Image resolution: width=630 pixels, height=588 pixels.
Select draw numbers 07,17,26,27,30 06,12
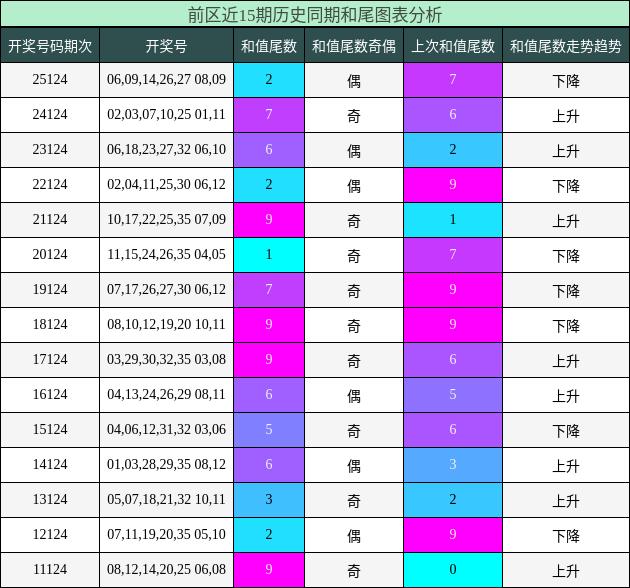[166, 289]
